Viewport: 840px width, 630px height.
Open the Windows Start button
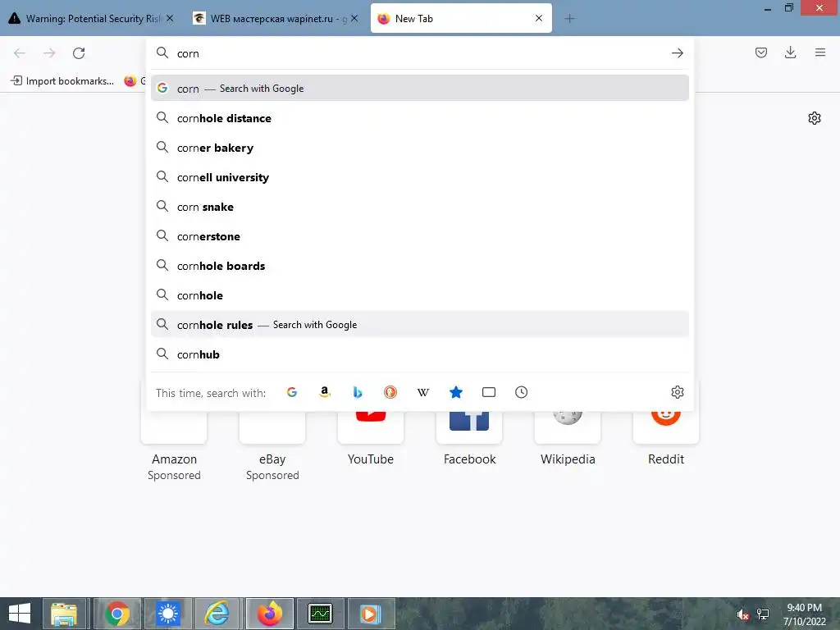[20, 614]
